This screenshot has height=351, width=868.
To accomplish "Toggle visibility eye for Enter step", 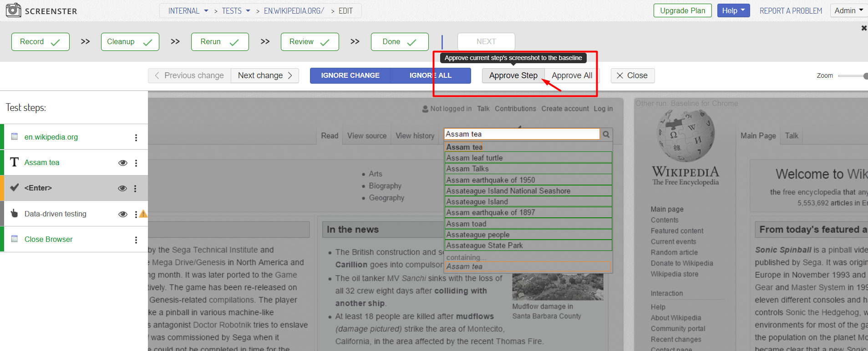I will pyautogui.click(x=122, y=188).
